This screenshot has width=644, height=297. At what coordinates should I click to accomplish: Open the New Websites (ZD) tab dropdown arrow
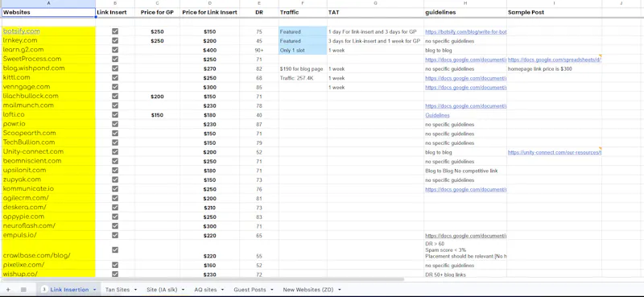339,290
